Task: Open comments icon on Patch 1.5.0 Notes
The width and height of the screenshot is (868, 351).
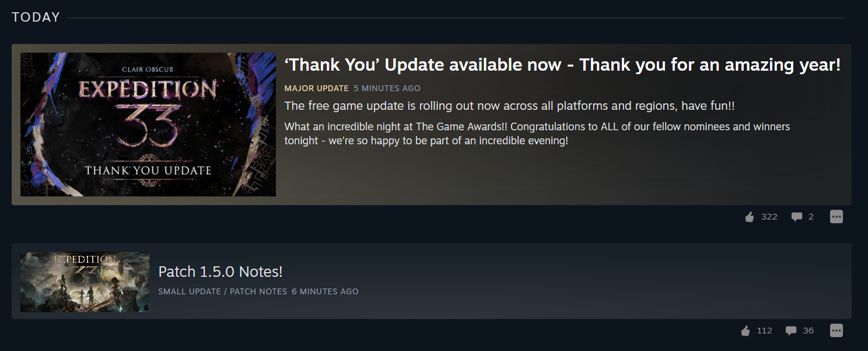Action: point(791,331)
